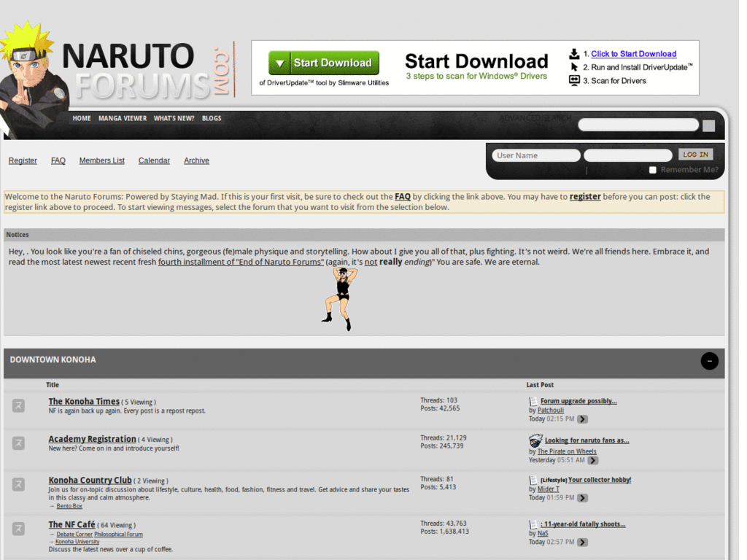
Task: Open the Calendar link
Action: (x=154, y=161)
